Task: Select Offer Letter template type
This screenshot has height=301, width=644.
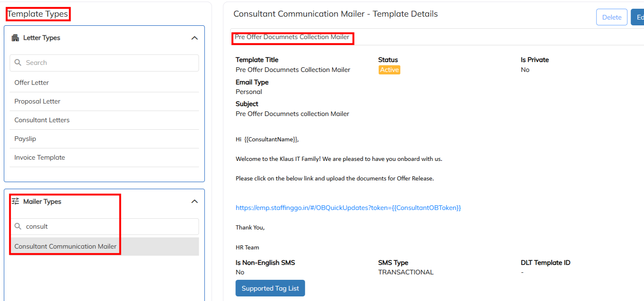Action: click(x=32, y=83)
